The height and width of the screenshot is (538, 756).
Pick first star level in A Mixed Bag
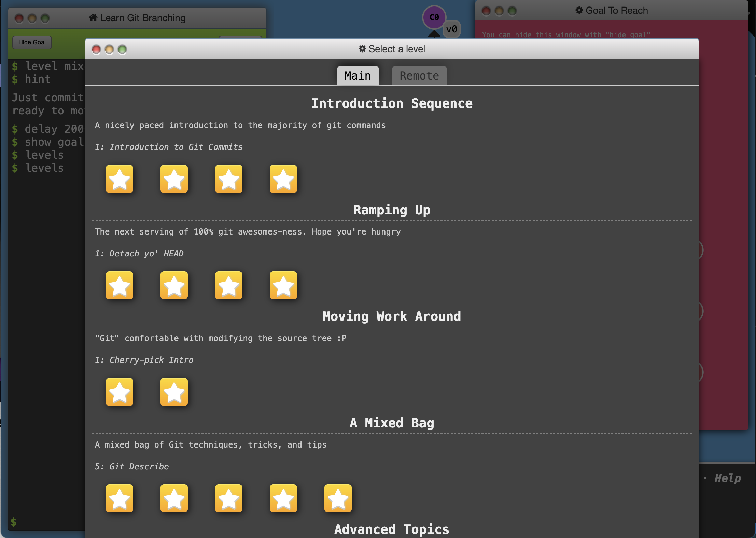[x=120, y=498]
